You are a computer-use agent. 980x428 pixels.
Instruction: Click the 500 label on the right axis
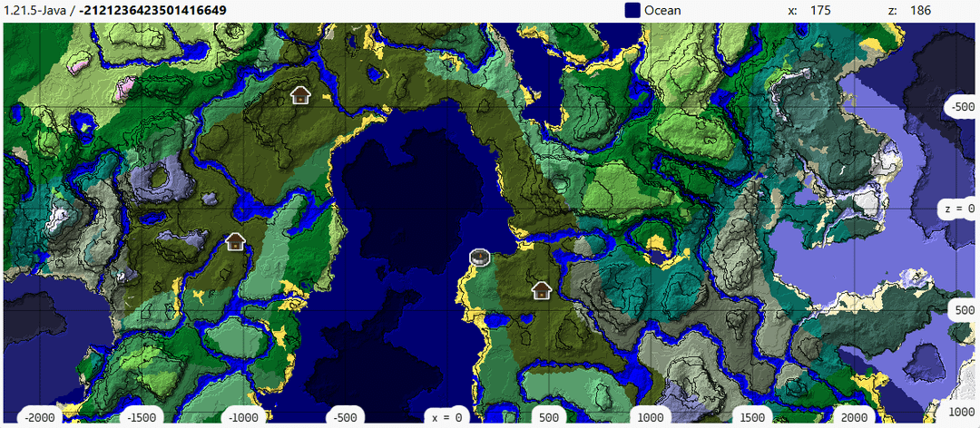point(961,310)
